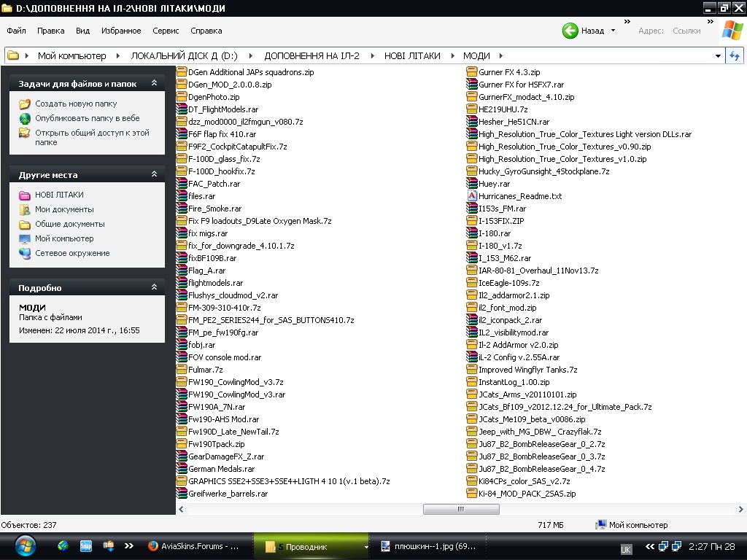Click the UK language indicator in tray

tap(625, 549)
